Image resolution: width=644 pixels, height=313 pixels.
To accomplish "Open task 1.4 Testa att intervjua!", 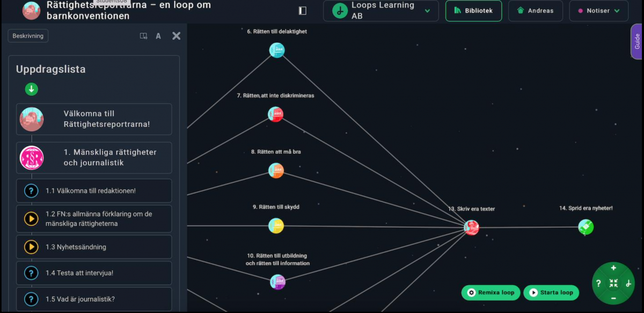I will click(x=94, y=273).
